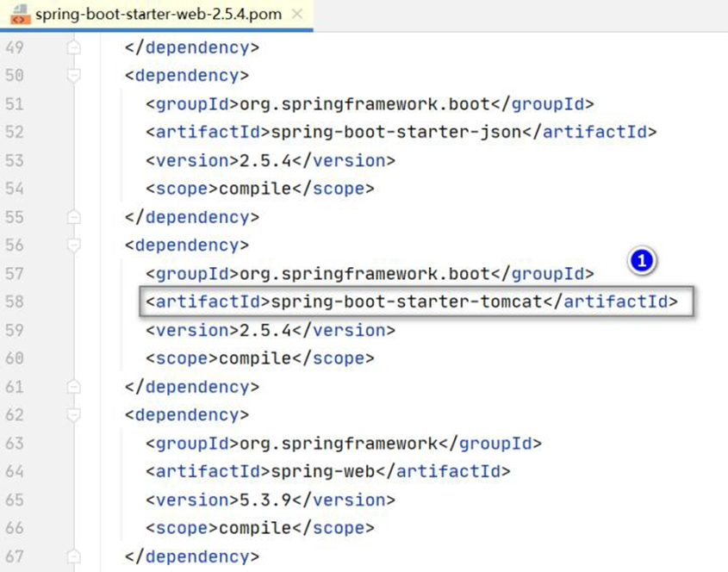Click line number 53 in the gutter
This screenshot has height=572, width=728.
click(x=15, y=161)
